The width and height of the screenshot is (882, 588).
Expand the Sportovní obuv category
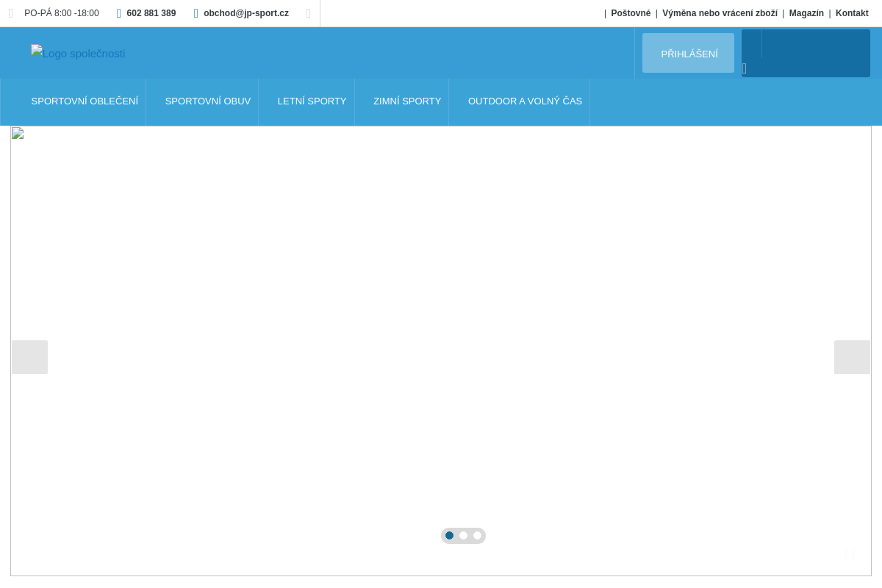(207, 101)
